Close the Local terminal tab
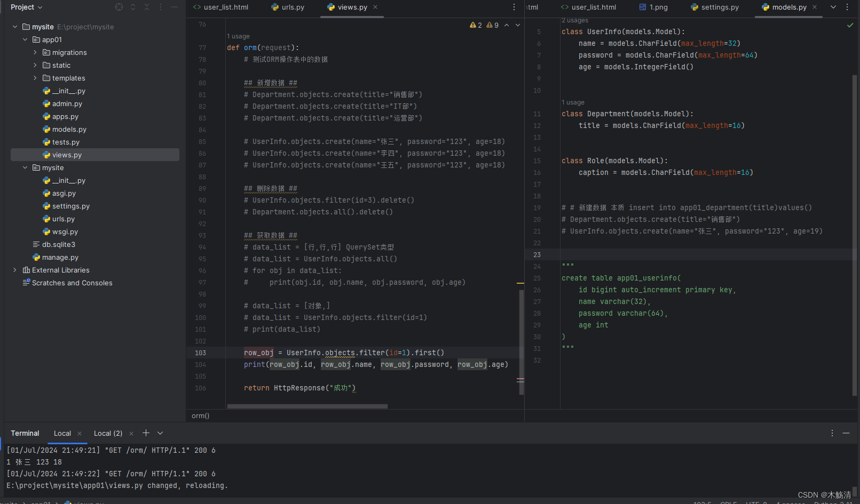 tap(80, 434)
